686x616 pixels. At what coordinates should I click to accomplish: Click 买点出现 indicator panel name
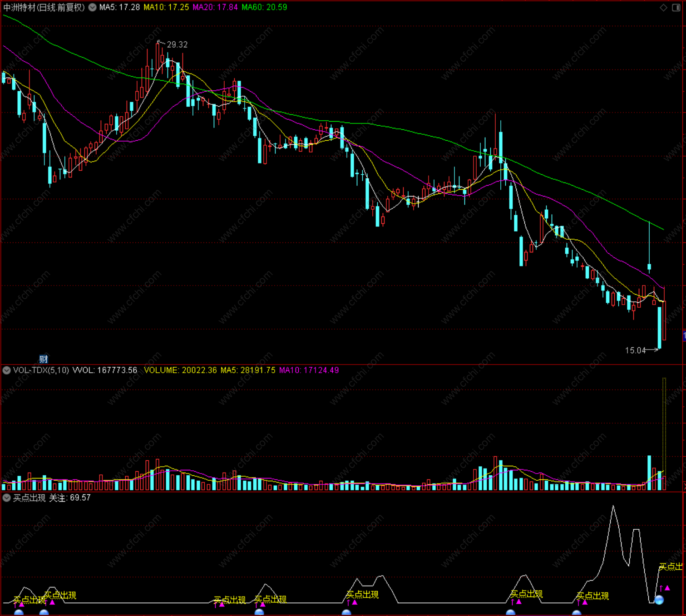click(x=29, y=498)
